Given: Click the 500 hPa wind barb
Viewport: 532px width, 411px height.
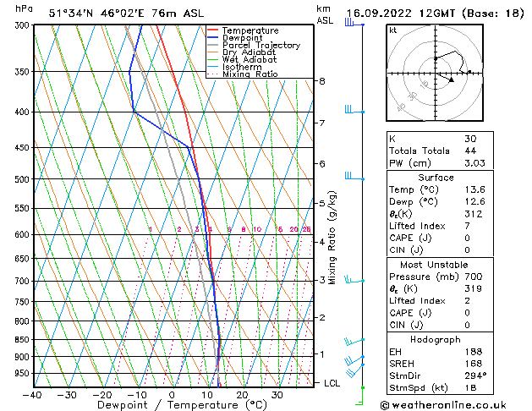Looking at the screenshot, I should pos(354,177).
